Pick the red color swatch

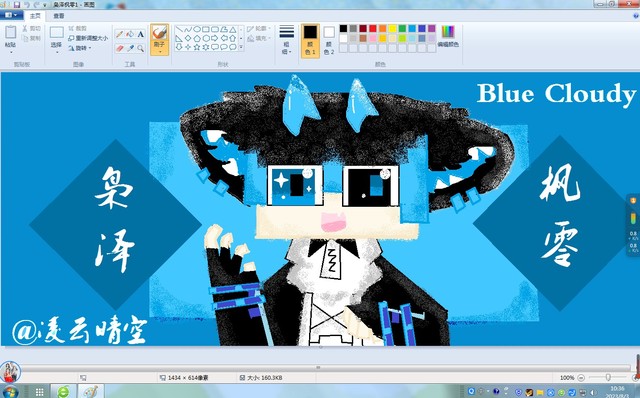373,28
